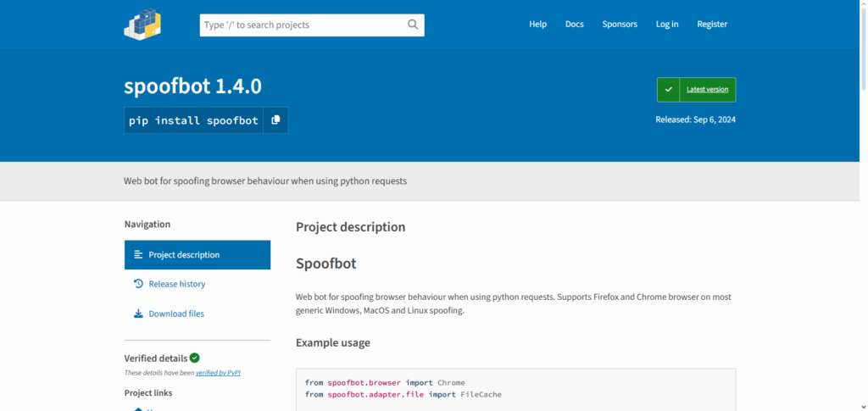Image resolution: width=868 pixels, height=411 pixels.
Task: Follow the verified by PyPI link
Action: pyautogui.click(x=218, y=373)
